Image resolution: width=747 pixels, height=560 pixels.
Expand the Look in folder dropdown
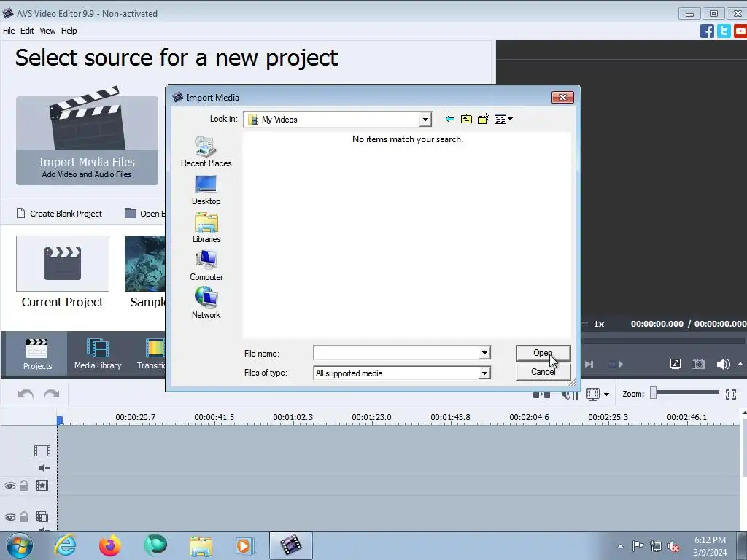coord(425,120)
